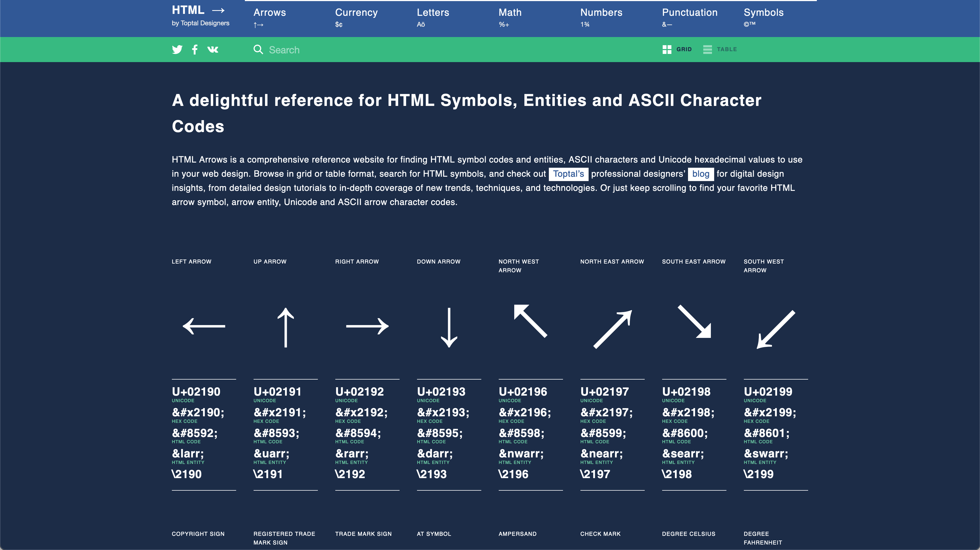Open the Punctuation category tab

coord(690,17)
